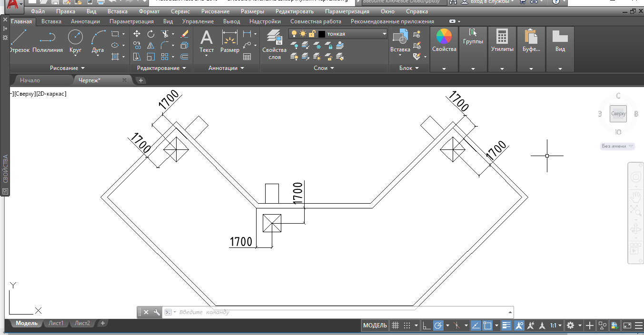
Task: Expand the Редактирование panel
Action: coord(162,68)
